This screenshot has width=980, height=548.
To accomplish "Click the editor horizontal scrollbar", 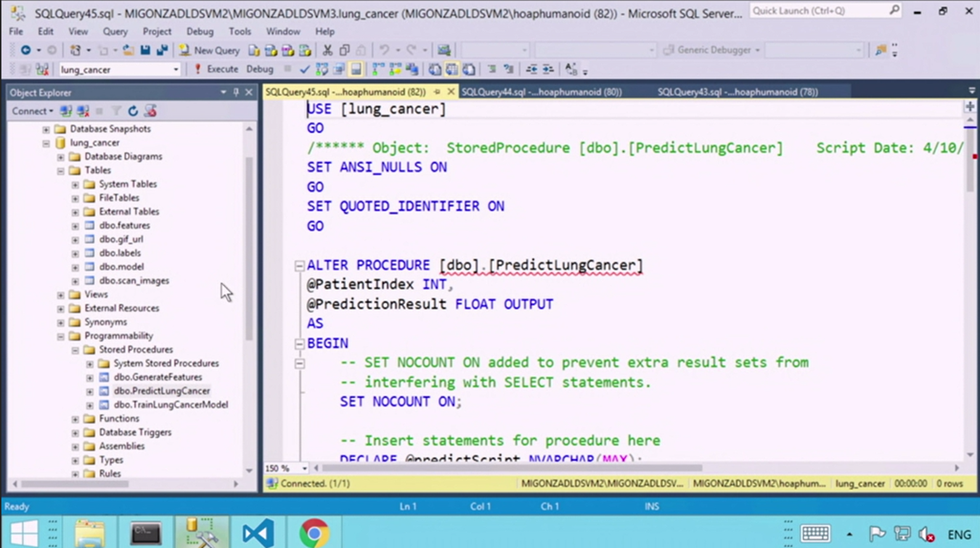I will click(513, 468).
